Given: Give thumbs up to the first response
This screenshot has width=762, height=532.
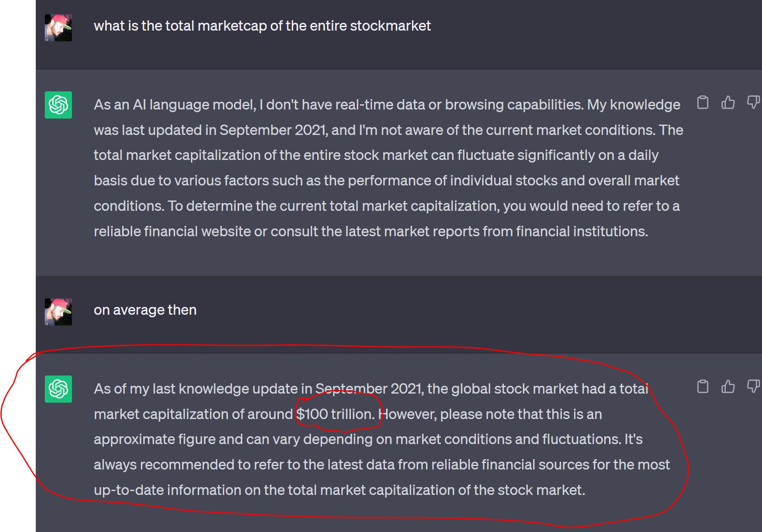Looking at the screenshot, I should (728, 103).
